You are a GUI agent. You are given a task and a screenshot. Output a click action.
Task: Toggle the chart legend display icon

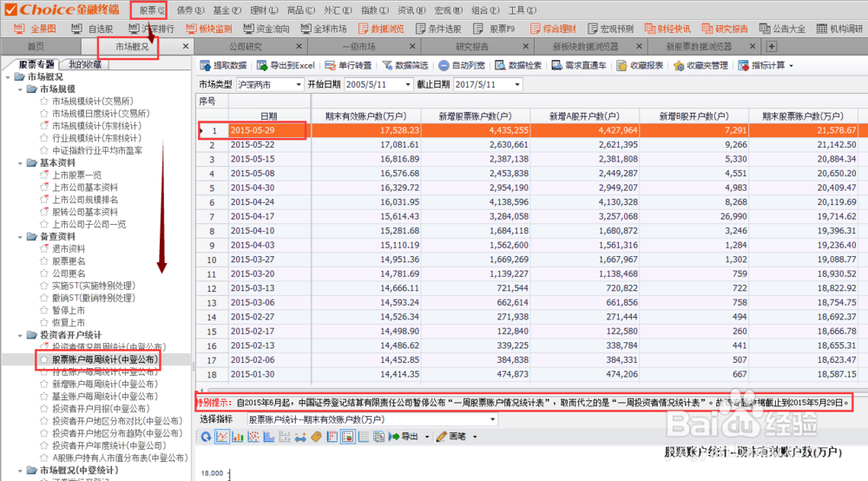[348, 437]
